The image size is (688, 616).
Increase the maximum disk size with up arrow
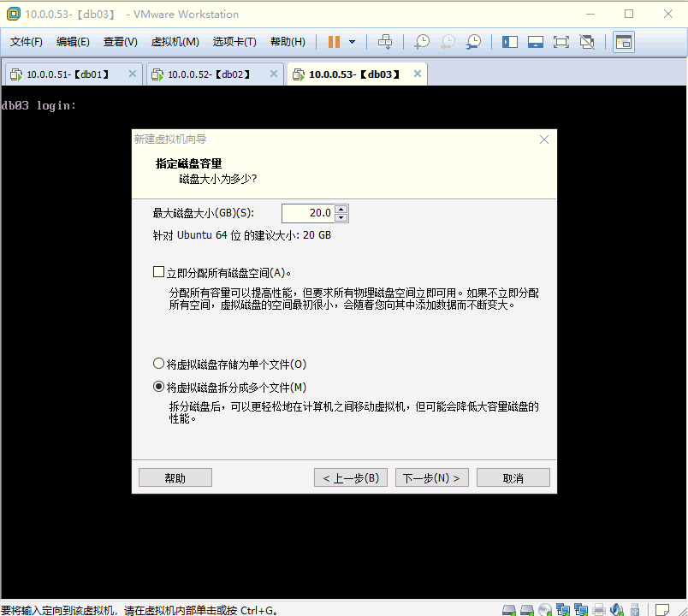(x=341, y=209)
